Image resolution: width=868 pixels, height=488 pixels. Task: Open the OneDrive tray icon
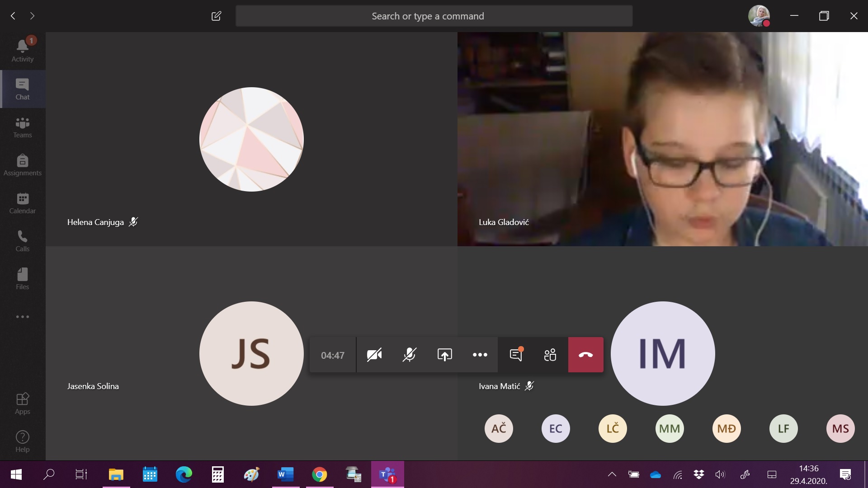656,474
